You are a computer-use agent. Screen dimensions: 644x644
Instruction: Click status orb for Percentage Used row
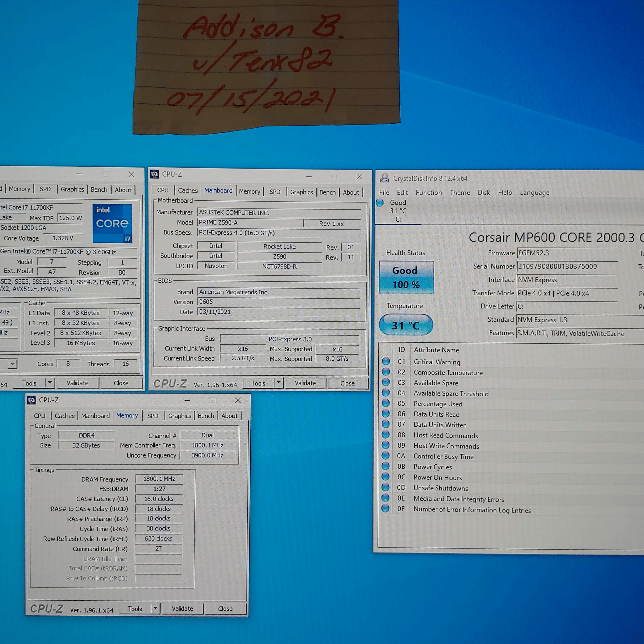coord(386,403)
